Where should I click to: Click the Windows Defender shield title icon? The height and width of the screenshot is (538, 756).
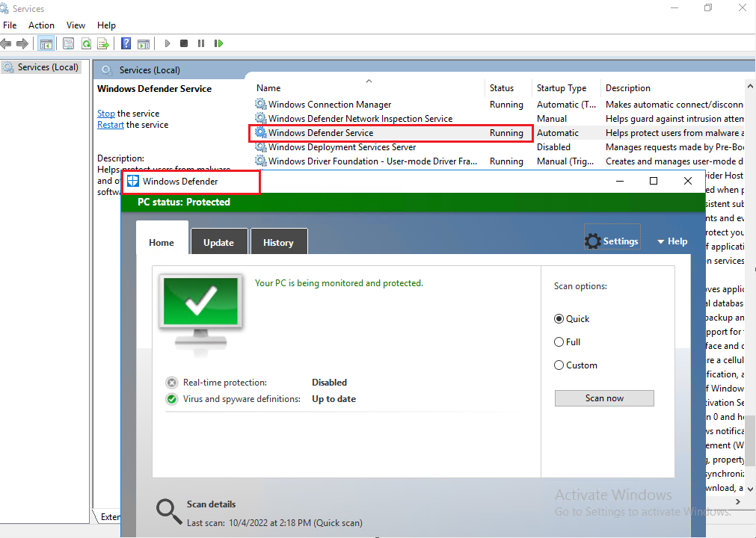[x=133, y=181]
